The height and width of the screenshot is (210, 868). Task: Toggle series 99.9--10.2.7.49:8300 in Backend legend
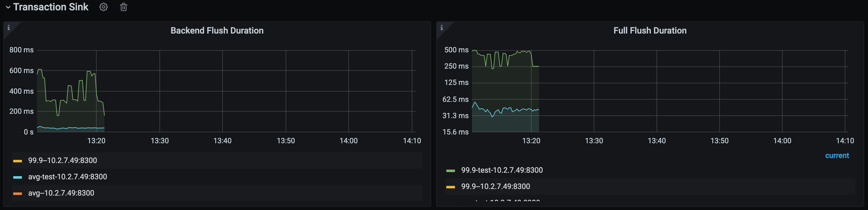click(63, 160)
